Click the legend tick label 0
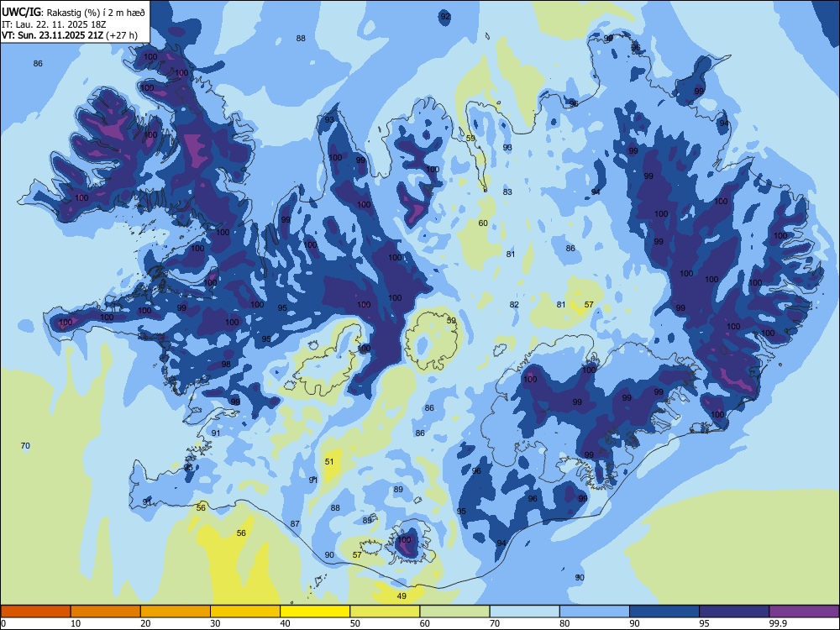The image size is (840, 630). [x=3, y=623]
